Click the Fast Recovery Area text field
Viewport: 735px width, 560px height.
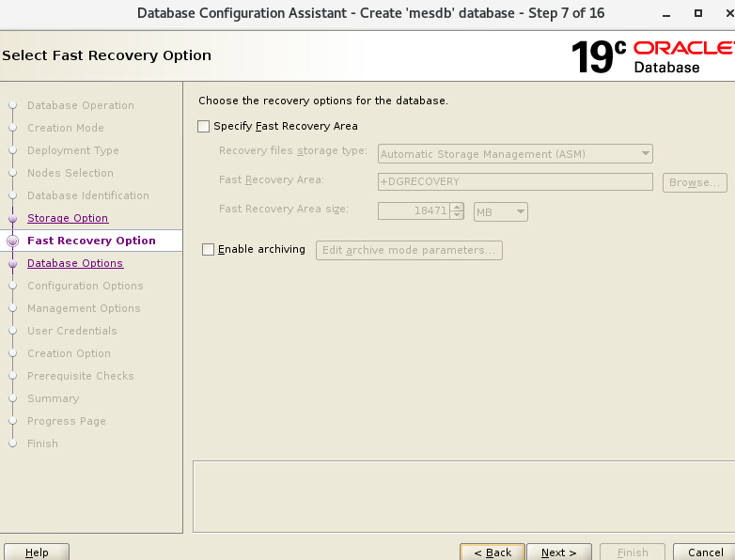(x=515, y=182)
